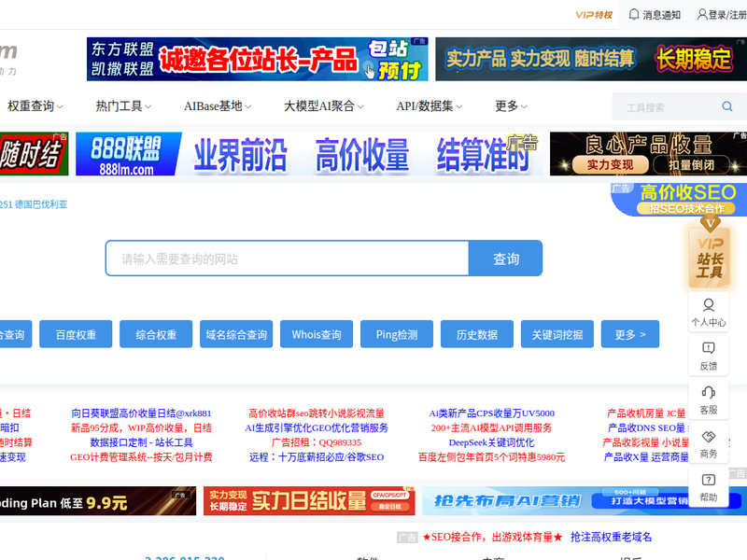The image size is (747, 560).
Task: Open link 高价收站群seo跳转小说影视流量
Action: coord(317,413)
